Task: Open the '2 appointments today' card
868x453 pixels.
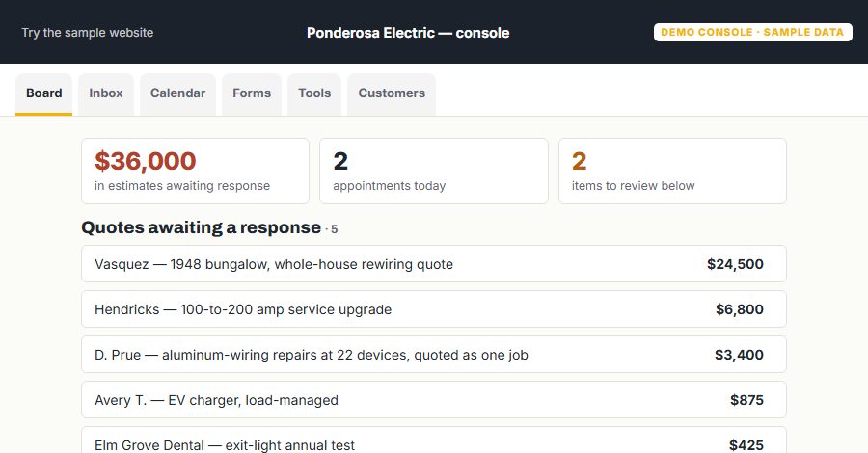Action: pyautogui.click(x=434, y=171)
